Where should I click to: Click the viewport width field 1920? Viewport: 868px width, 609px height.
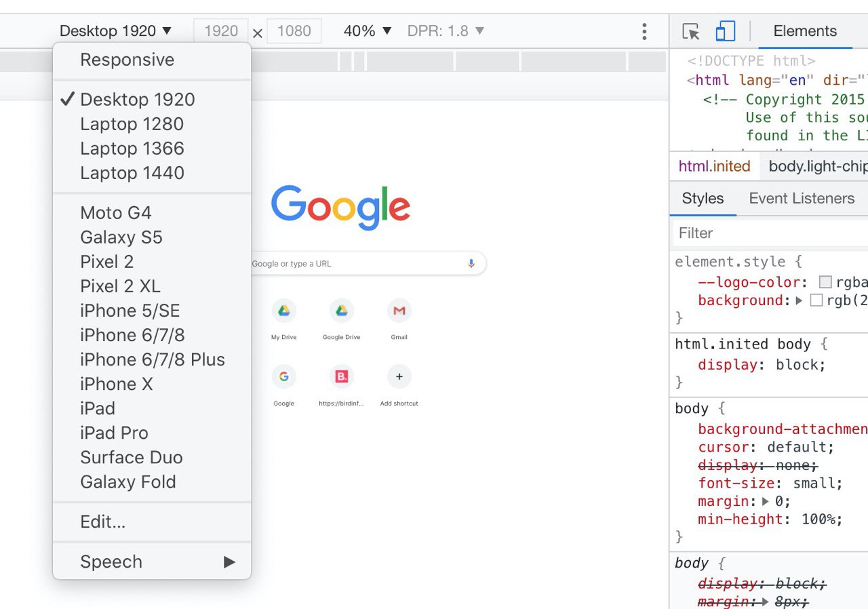[x=221, y=31]
